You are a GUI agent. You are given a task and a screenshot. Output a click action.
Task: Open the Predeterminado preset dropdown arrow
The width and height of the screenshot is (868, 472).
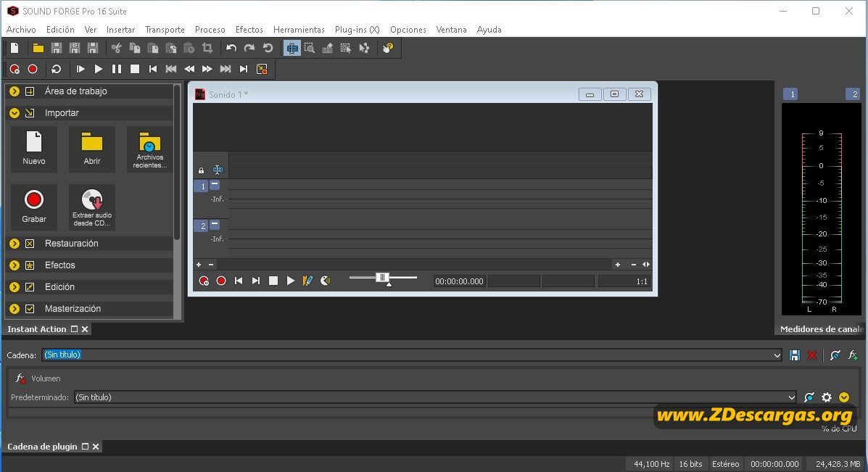[791, 397]
